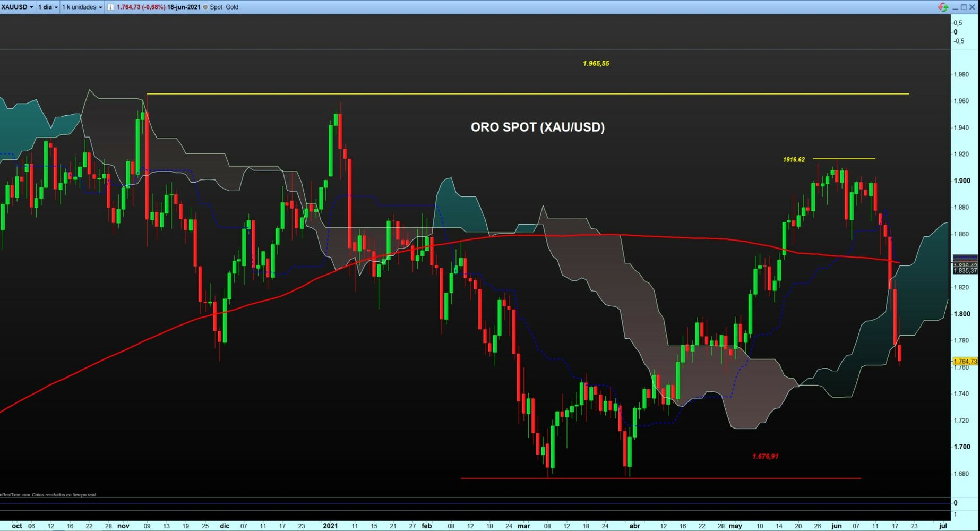
Task: Close the chart window
Action: coord(973,7)
